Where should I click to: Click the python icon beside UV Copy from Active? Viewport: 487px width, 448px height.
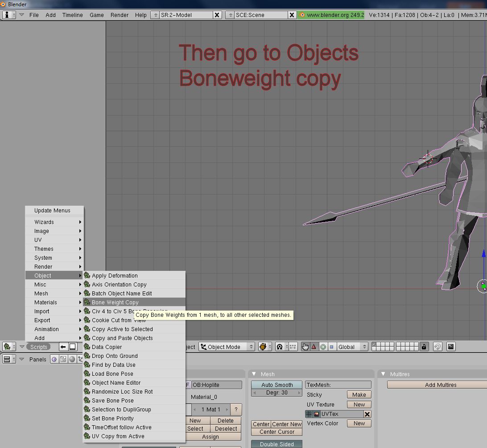(x=87, y=436)
